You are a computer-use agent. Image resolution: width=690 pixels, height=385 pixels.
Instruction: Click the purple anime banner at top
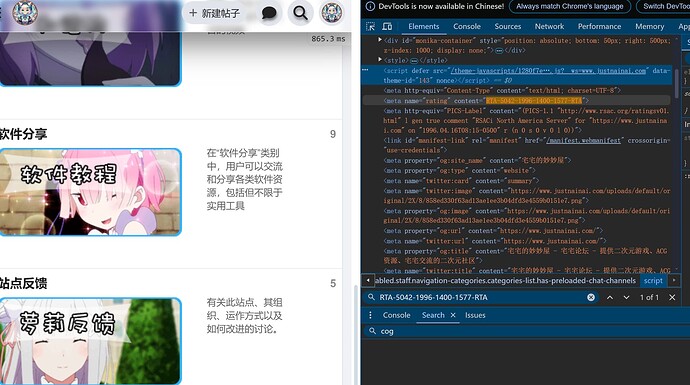pyautogui.click(x=90, y=59)
